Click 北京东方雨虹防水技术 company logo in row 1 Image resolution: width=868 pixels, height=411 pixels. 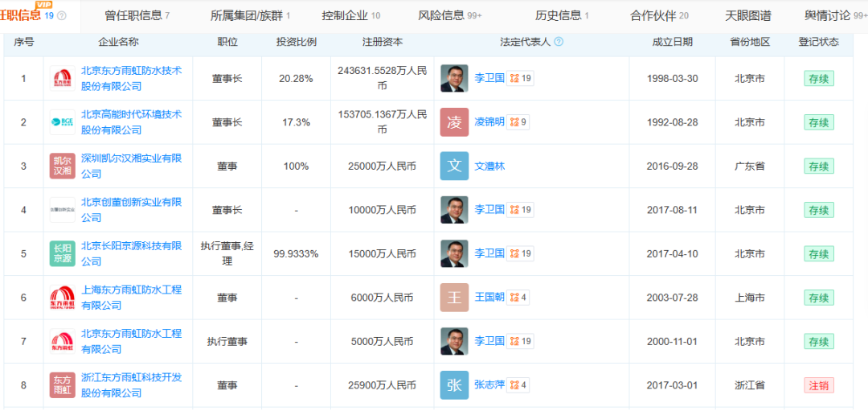pos(62,79)
